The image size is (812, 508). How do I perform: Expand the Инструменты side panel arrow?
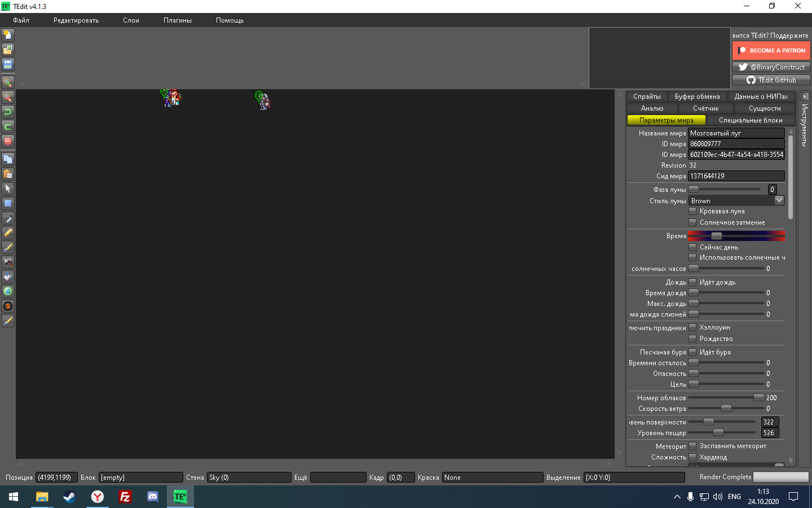(805, 97)
